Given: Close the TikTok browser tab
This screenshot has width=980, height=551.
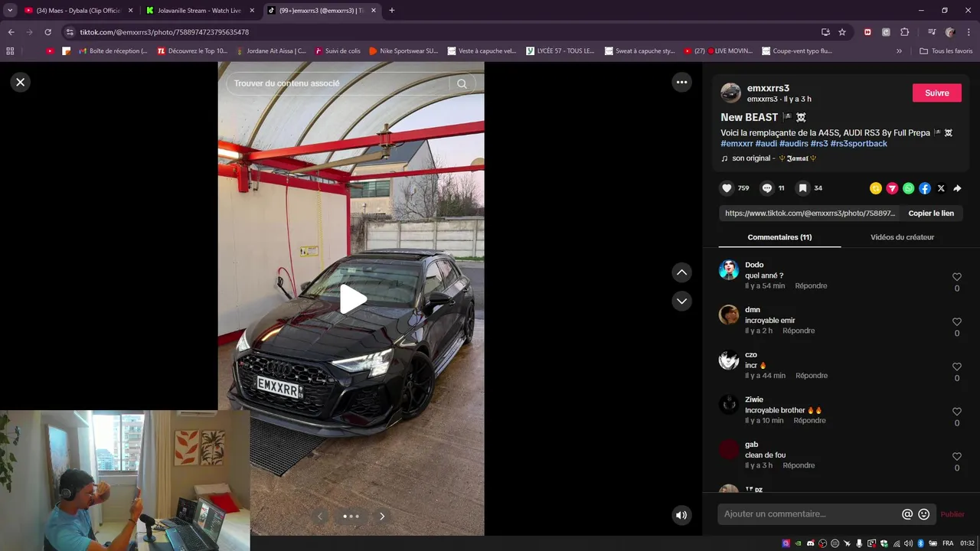Looking at the screenshot, I should (x=374, y=11).
